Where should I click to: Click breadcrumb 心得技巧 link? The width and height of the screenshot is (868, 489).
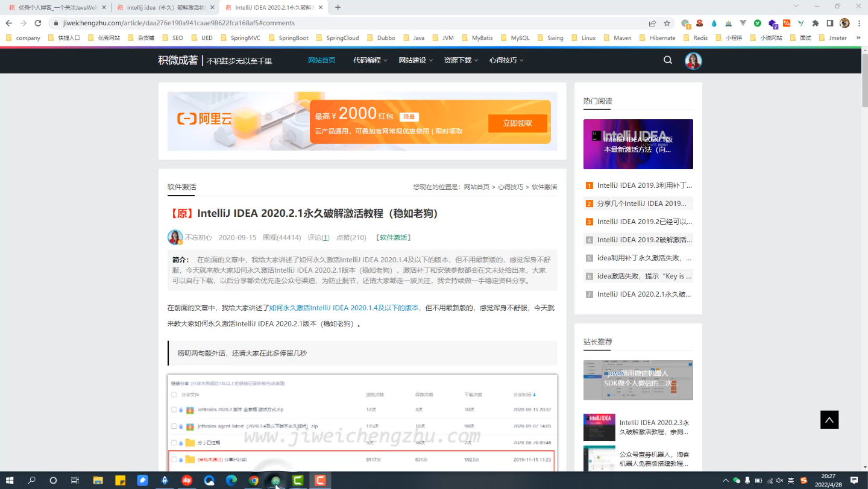pos(510,187)
